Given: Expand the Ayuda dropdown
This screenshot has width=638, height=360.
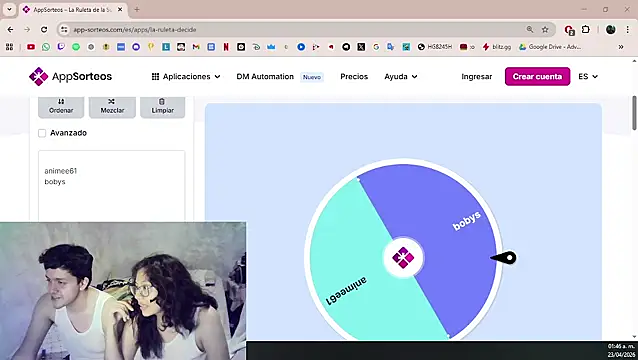Looking at the screenshot, I should pos(401,76).
